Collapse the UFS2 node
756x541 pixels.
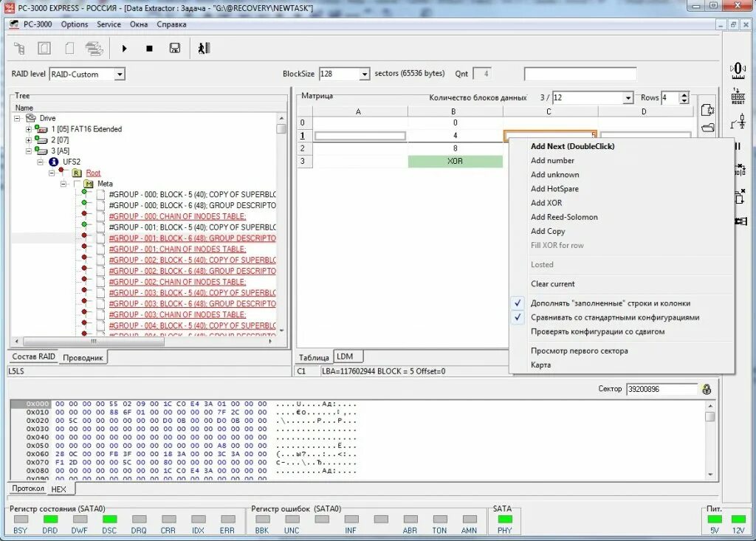(41, 162)
